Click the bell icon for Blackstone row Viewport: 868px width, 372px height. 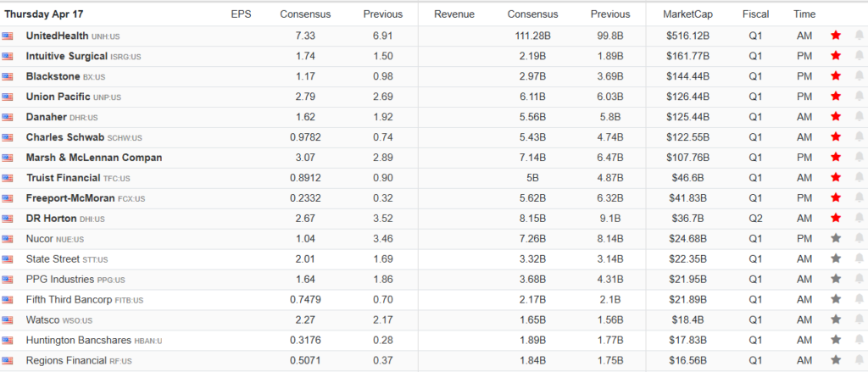click(860, 76)
